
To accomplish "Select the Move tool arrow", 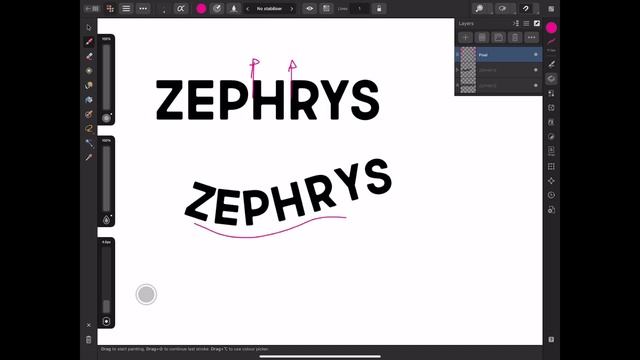I will [x=89, y=27].
